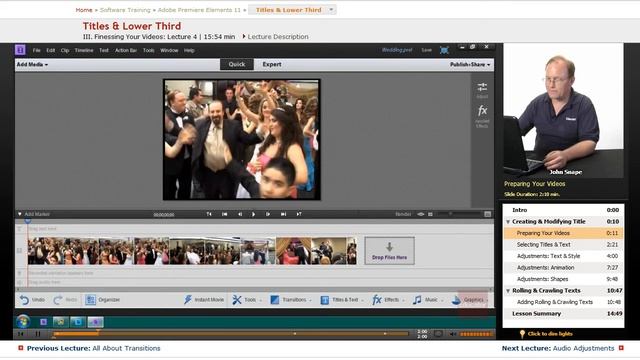640x360 pixels.
Task: Step back one frame in monitor
Action: 240,214
